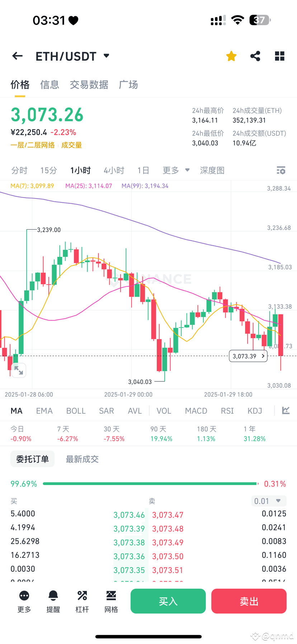Enable the BOLL indicator
The height and width of the screenshot is (644, 297).
[x=76, y=410]
